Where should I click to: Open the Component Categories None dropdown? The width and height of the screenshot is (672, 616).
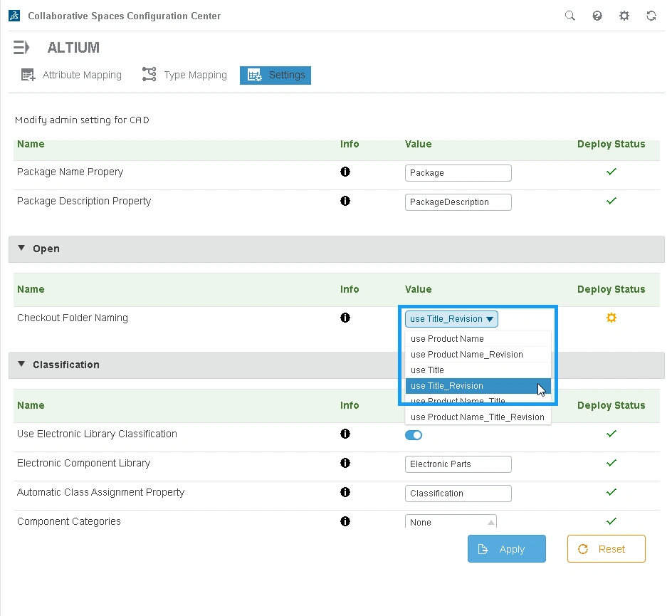(451, 522)
